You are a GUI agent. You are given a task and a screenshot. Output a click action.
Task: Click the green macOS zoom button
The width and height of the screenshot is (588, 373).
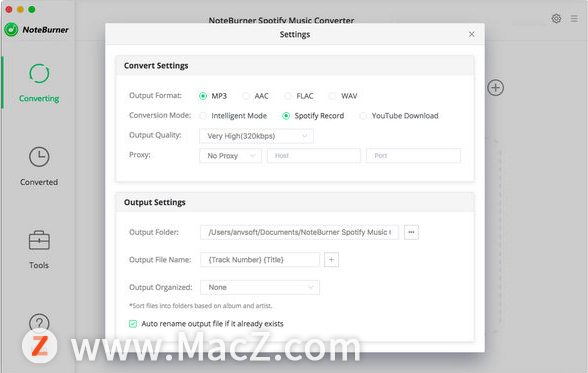[x=32, y=9]
